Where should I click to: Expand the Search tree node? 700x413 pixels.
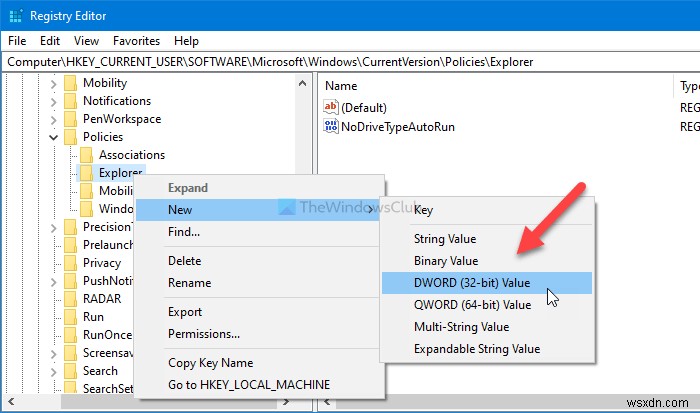tap(54, 371)
